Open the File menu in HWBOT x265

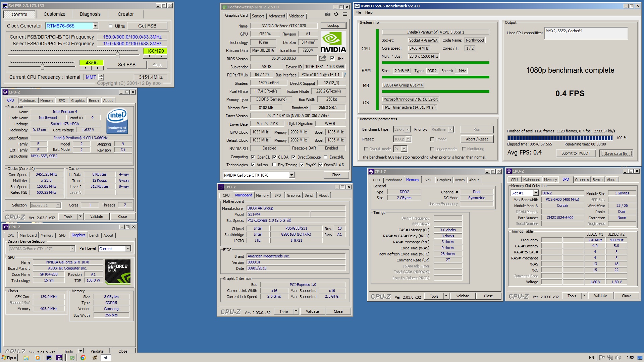coord(358,12)
